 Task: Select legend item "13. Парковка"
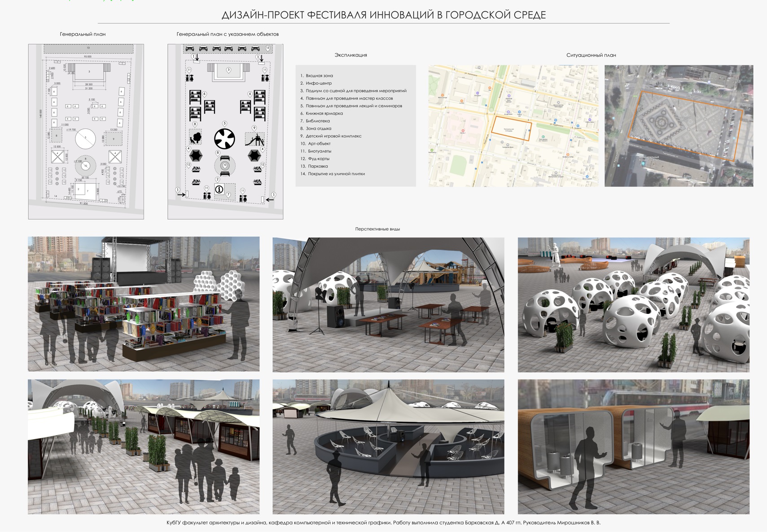(x=314, y=166)
